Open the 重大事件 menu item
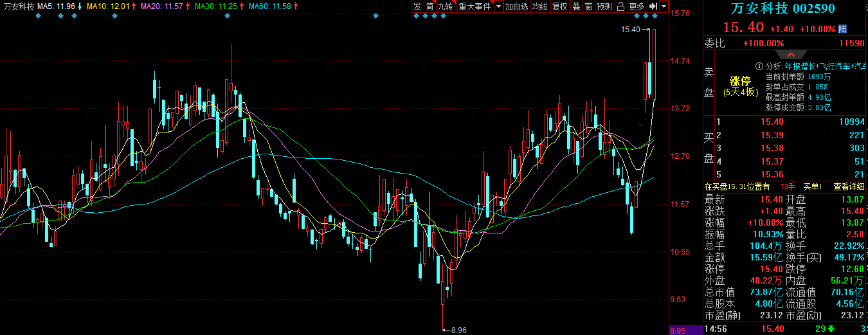This screenshot has height=335, width=868. (475, 6)
